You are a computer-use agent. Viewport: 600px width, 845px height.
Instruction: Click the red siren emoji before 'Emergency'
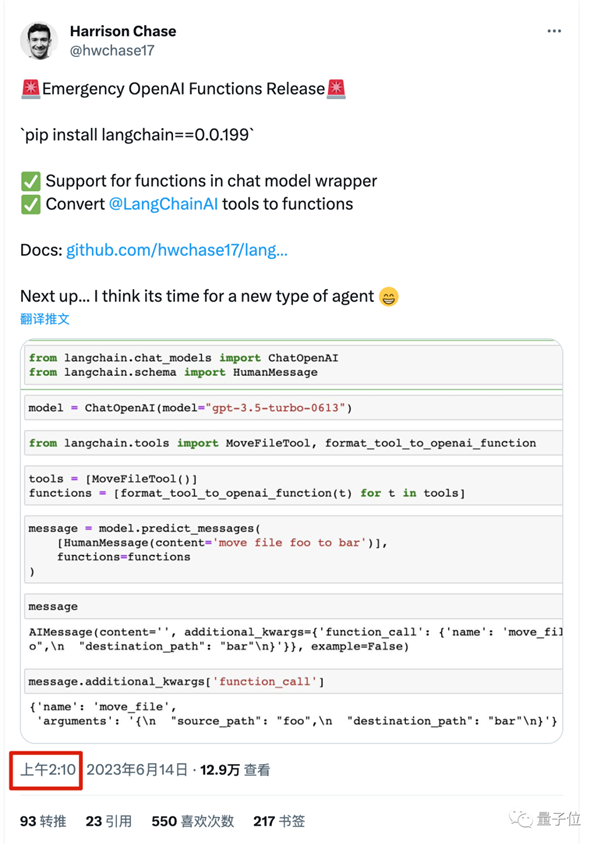pyautogui.click(x=30, y=89)
